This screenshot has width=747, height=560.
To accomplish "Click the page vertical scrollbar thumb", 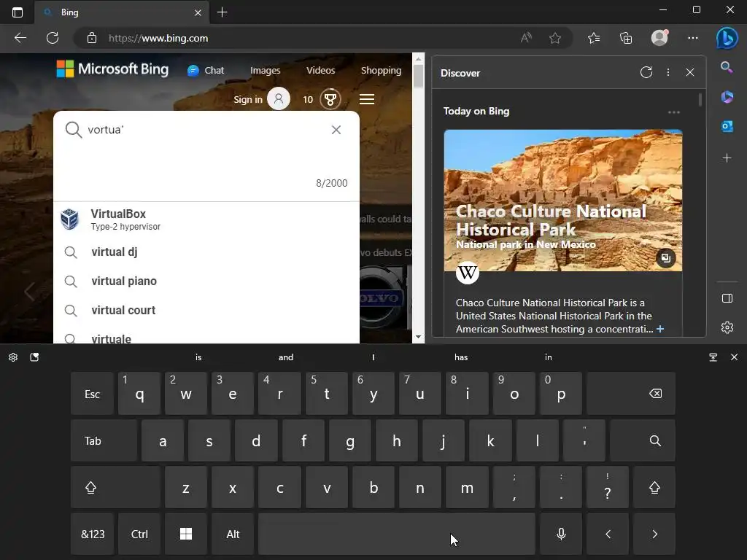I will tap(418, 76).
